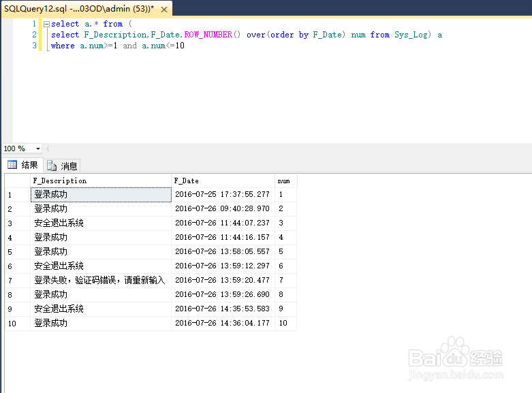Switch to the 结果 results tab
This screenshot has height=393, width=532.
pos(22,165)
